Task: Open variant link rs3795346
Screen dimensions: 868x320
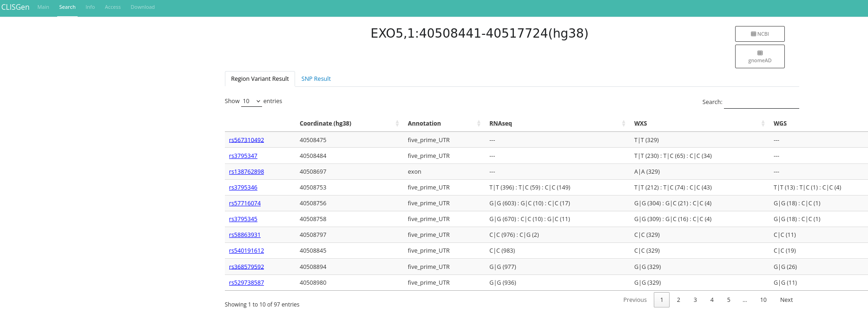Action: [x=243, y=188]
